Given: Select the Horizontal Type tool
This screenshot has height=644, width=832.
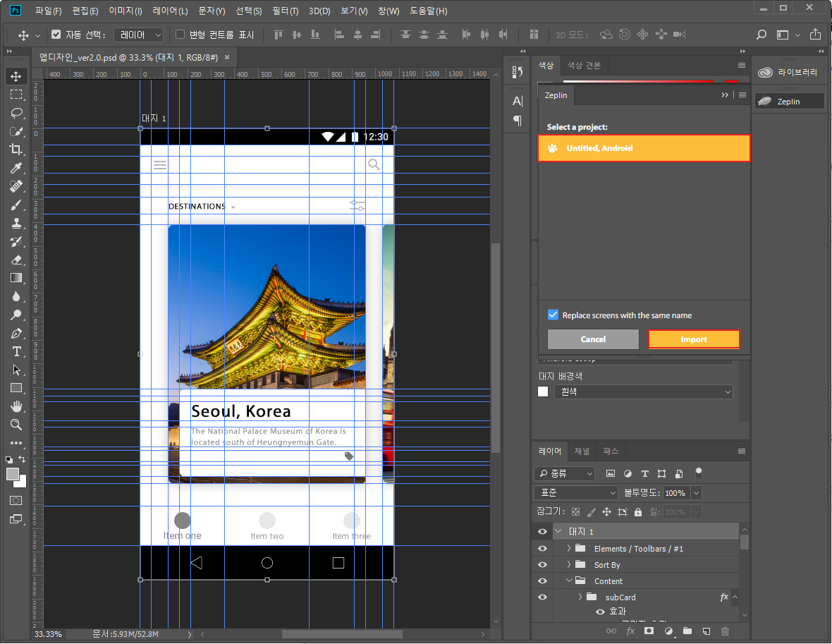Looking at the screenshot, I should point(16,351).
